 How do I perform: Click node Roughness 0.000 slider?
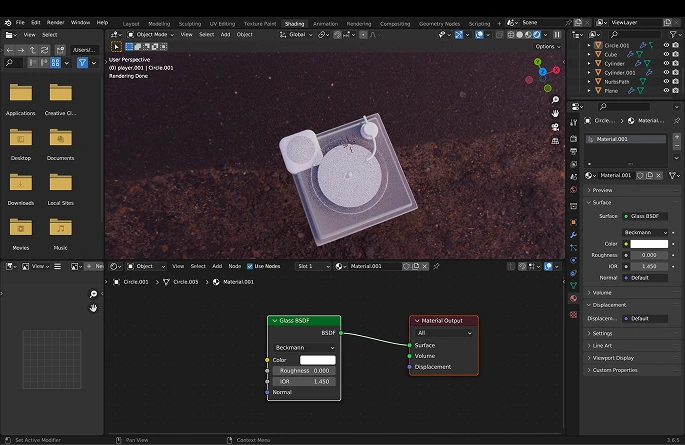click(x=304, y=370)
